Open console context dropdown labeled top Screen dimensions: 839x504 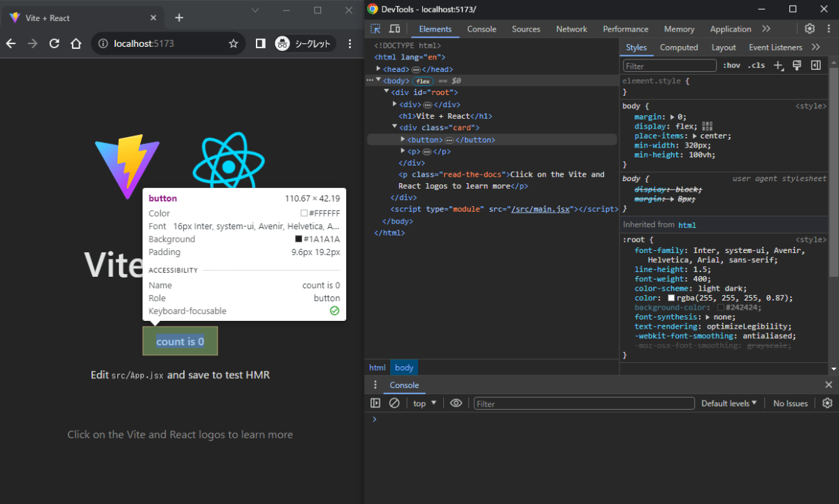(x=424, y=403)
